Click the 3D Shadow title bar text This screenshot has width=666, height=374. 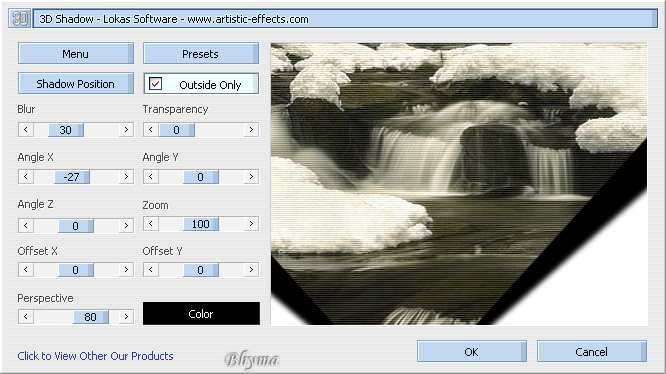(174, 19)
